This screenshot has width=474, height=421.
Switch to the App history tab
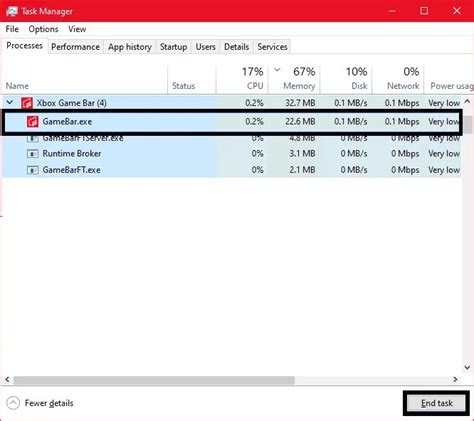pos(130,47)
